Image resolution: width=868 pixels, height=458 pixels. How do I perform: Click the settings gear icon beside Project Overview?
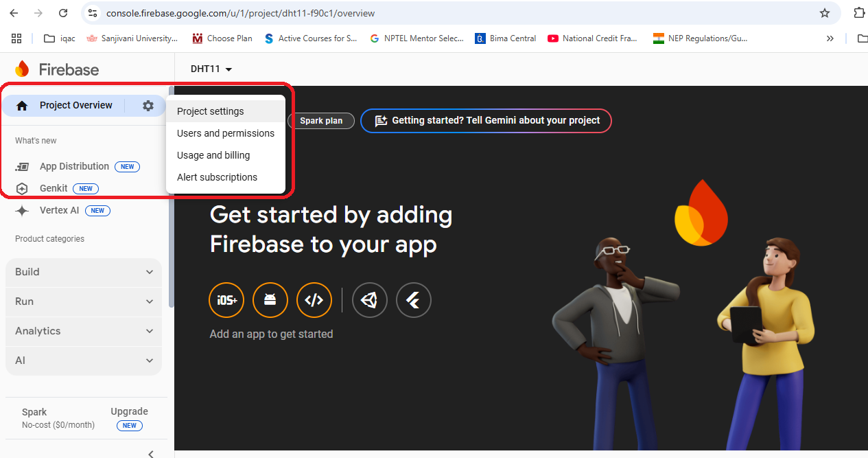[148, 106]
